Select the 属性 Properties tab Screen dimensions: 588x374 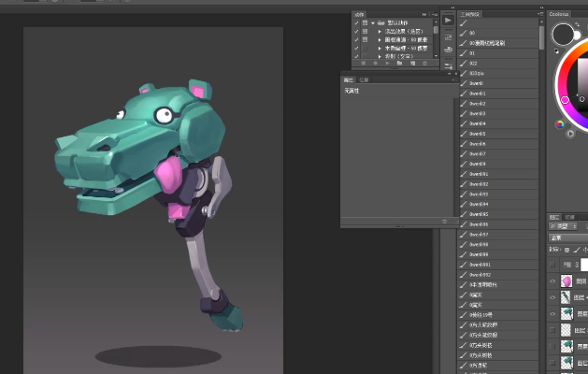tap(349, 79)
